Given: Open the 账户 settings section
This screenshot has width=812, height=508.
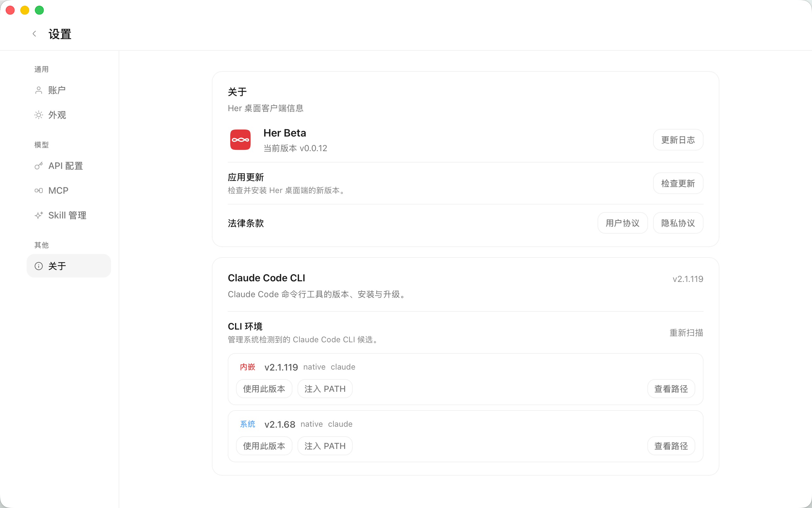Looking at the screenshot, I should [69, 90].
